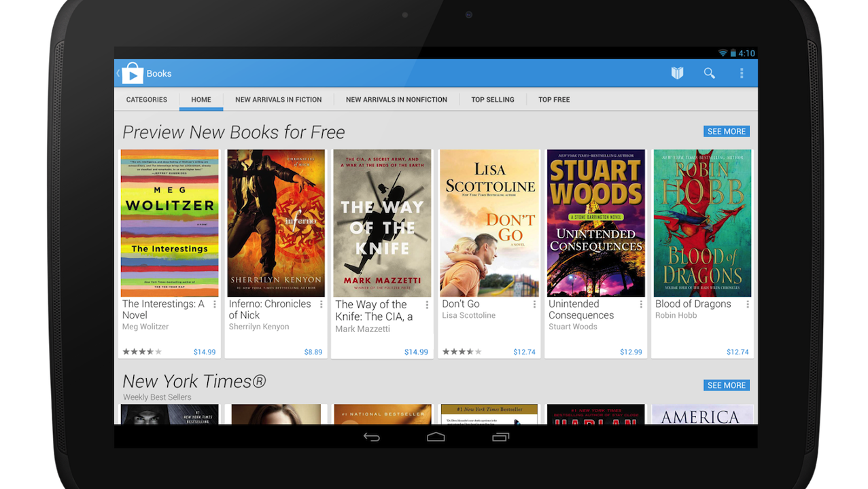Tap author name Lisa Scottoline under Don't Go
868x489 pixels.
coord(469,315)
